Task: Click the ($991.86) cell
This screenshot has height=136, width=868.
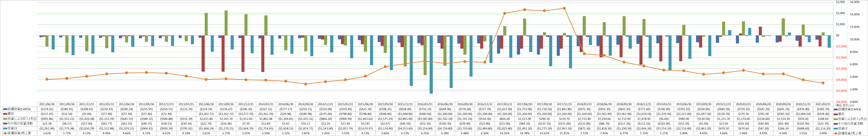Action: (x=47, y=119)
